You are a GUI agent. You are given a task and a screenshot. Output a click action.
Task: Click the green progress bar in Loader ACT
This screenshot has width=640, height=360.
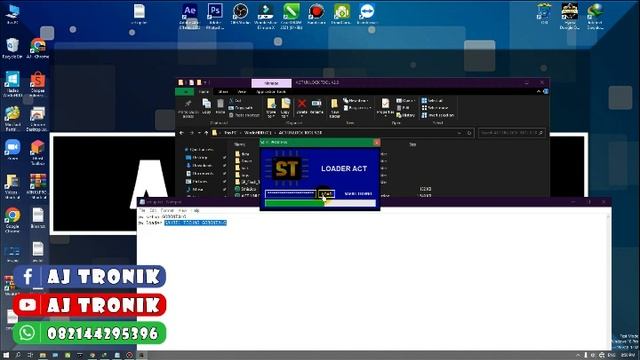pos(320,203)
